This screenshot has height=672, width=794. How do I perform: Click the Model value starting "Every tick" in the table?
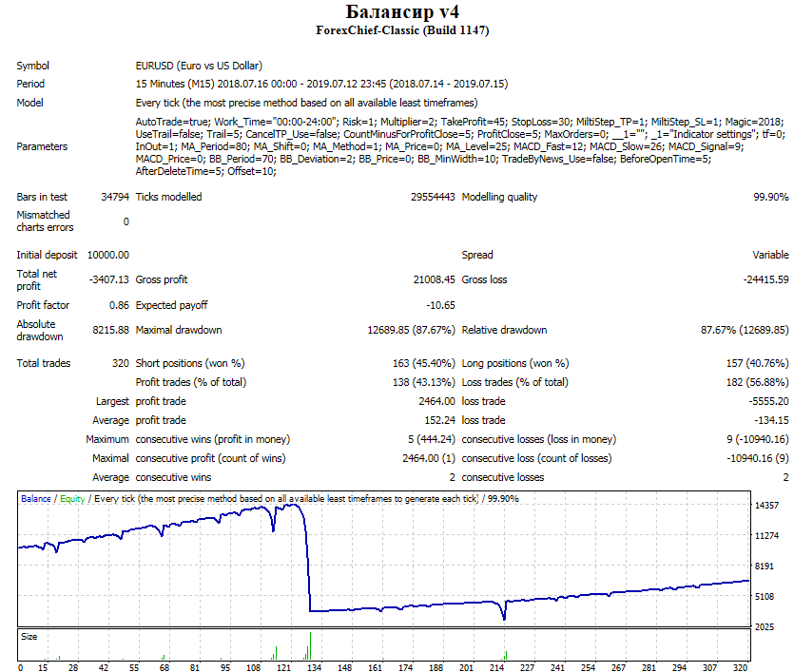(x=306, y=103)
